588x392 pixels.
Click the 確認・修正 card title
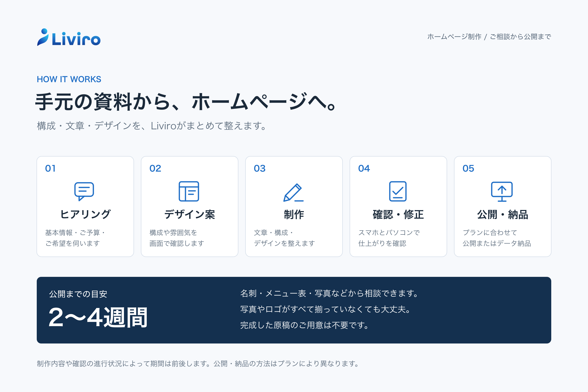point(398,214)
